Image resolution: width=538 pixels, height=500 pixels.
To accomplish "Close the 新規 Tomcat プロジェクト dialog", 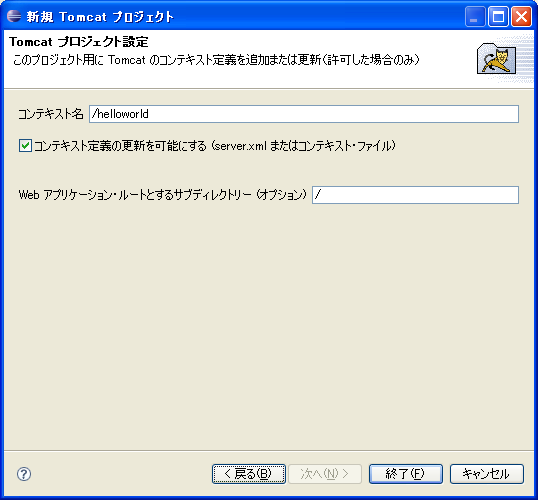I will pos(521,16).
